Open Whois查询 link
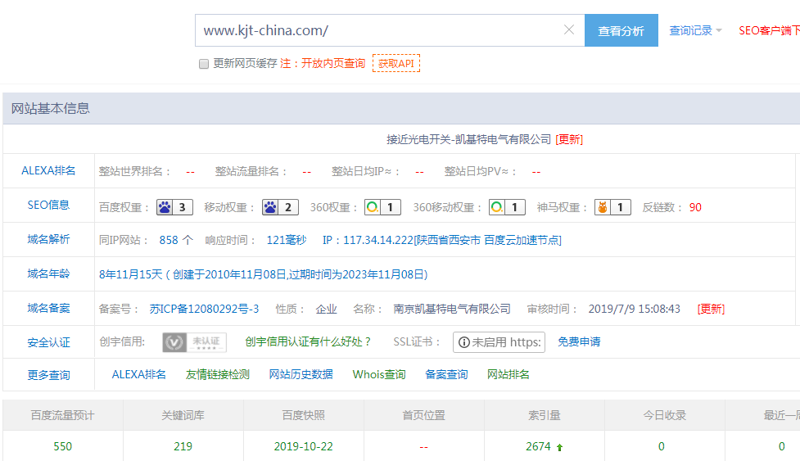 tap(379, 374)
